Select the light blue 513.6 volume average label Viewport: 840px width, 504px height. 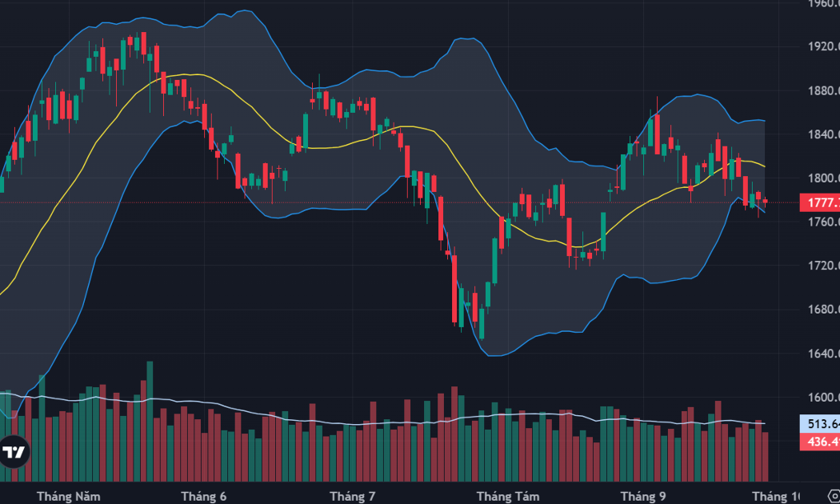point(820,424)
